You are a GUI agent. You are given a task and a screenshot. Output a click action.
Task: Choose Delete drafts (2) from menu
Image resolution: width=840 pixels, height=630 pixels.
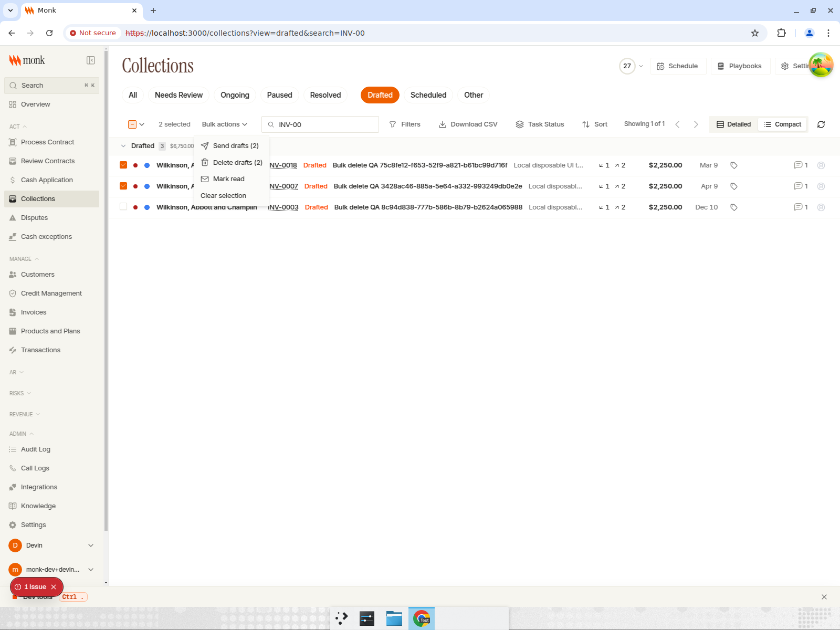point(232,163)
